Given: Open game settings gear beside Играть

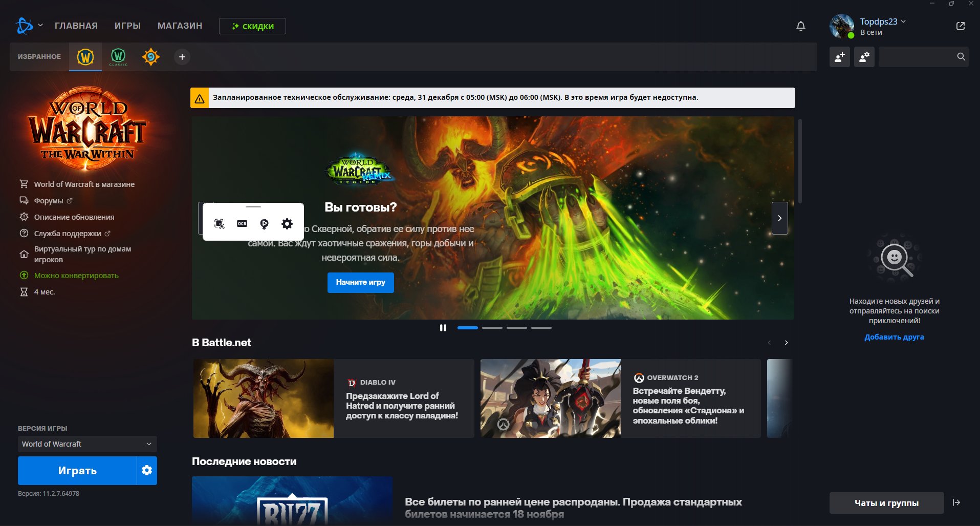Looking at the screenshot, I should (x=146, y=470).
